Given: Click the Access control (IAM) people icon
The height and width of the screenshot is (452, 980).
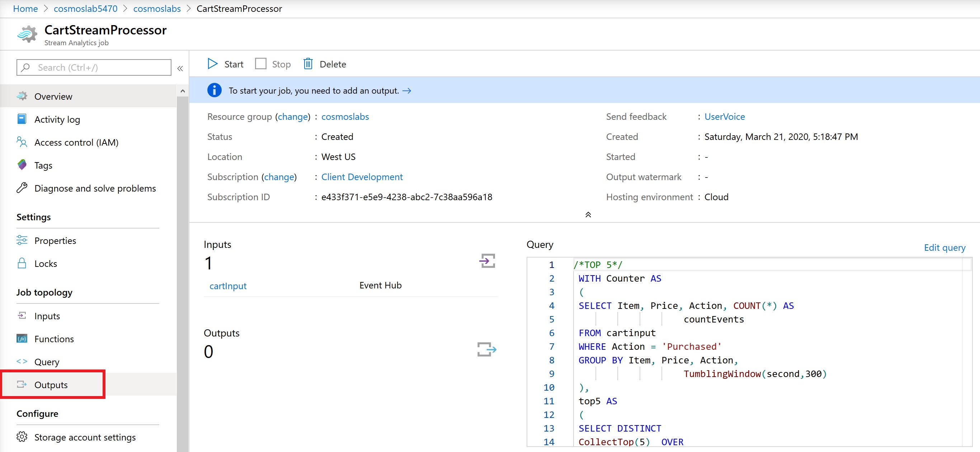Looking at the screenshot, I should pos(22,142).
